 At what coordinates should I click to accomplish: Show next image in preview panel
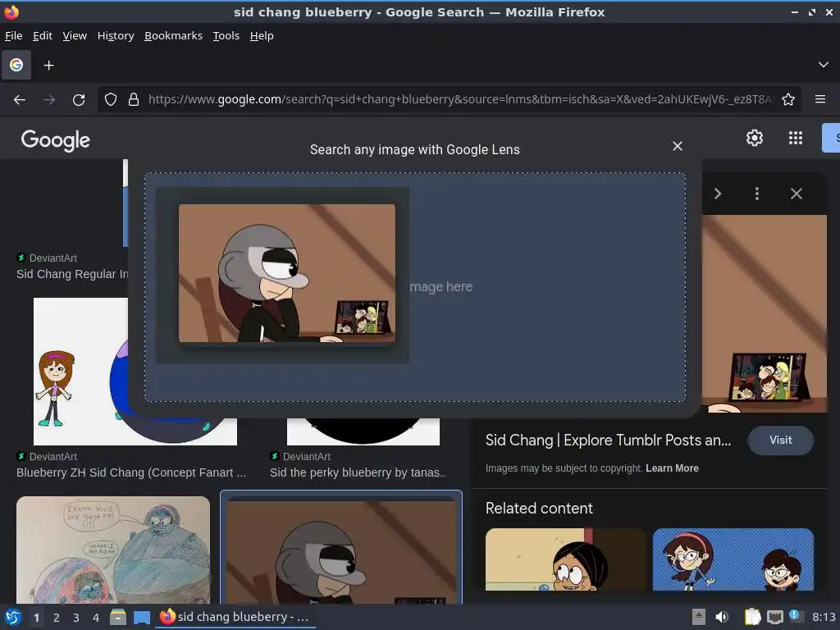point(718,194)
